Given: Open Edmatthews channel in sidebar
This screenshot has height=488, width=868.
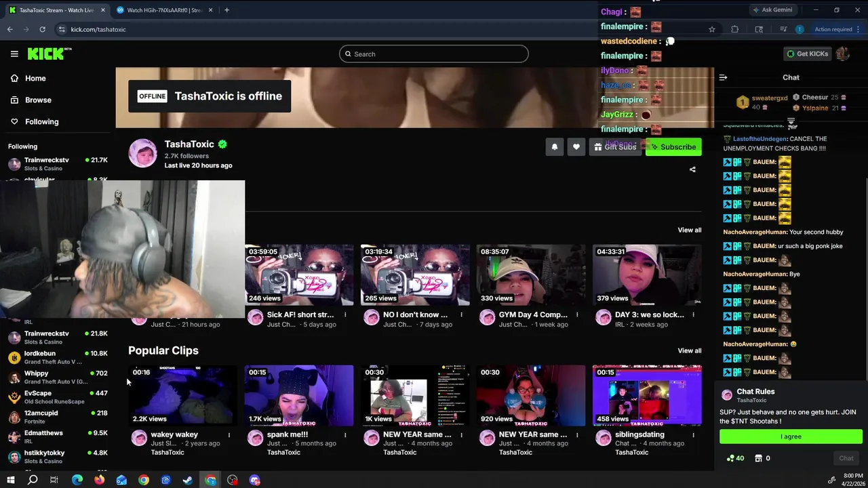Looking at the screenshot, I should click(58, 436).
